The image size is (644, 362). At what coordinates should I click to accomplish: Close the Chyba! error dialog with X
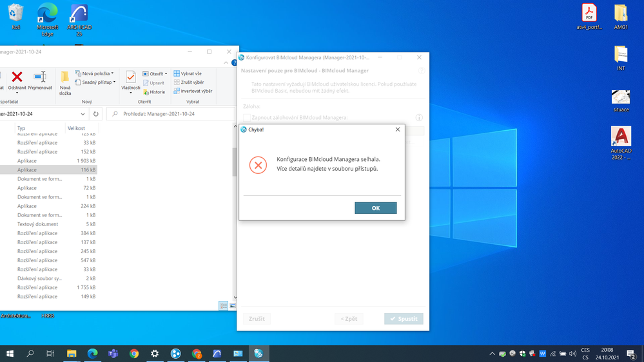point(397,129)
